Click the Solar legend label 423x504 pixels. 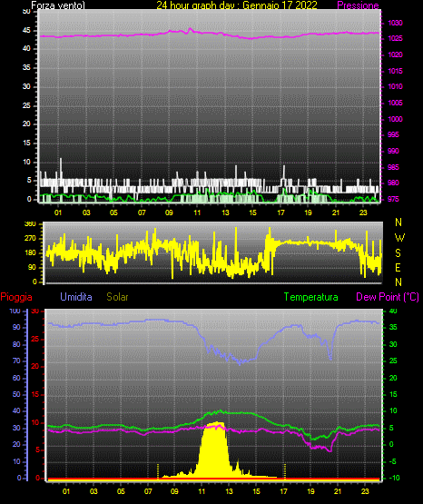tap(117, 297)
